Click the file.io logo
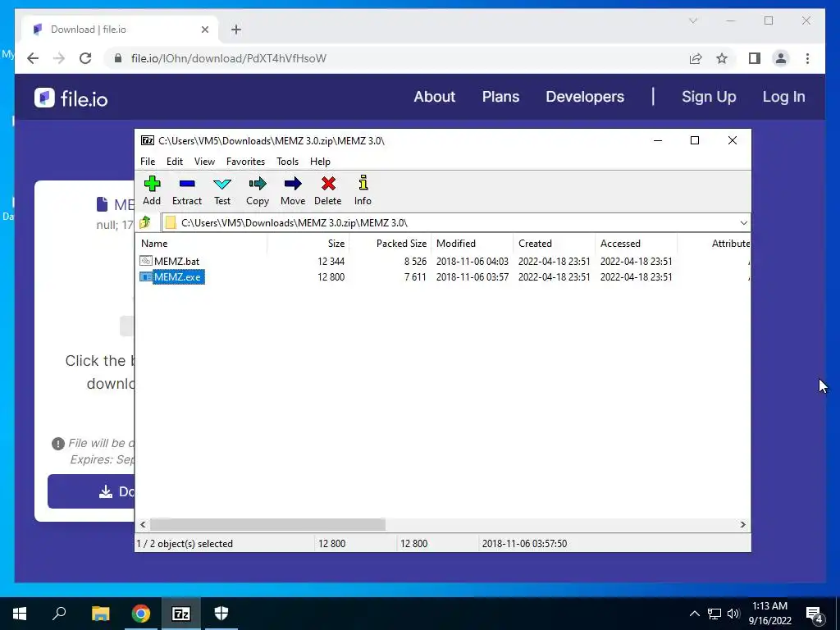 pos(71,98)
